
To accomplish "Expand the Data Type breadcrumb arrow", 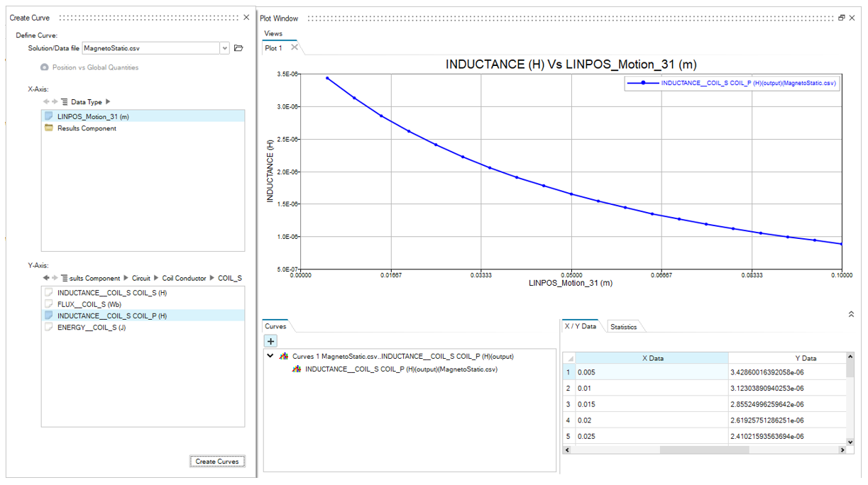I will (x=108, y=102).
